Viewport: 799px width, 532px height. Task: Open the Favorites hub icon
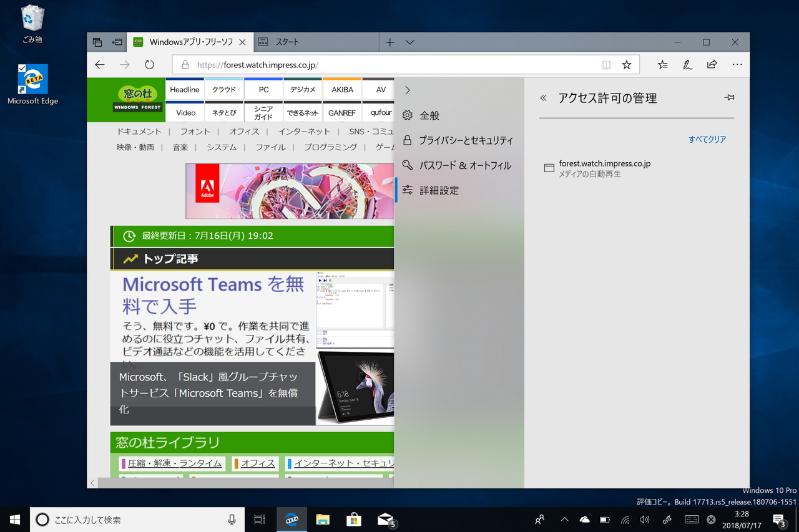point(663,64)
